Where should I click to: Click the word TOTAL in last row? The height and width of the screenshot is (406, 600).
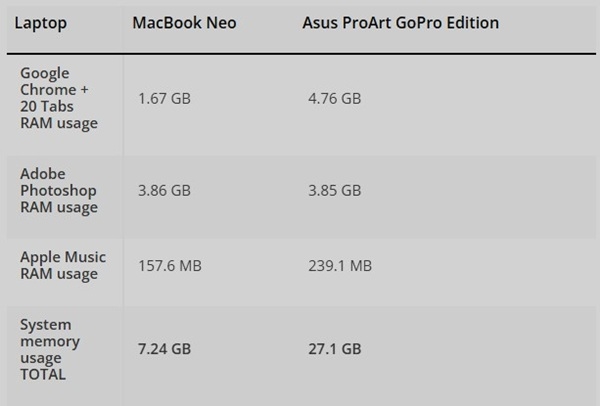43,374
